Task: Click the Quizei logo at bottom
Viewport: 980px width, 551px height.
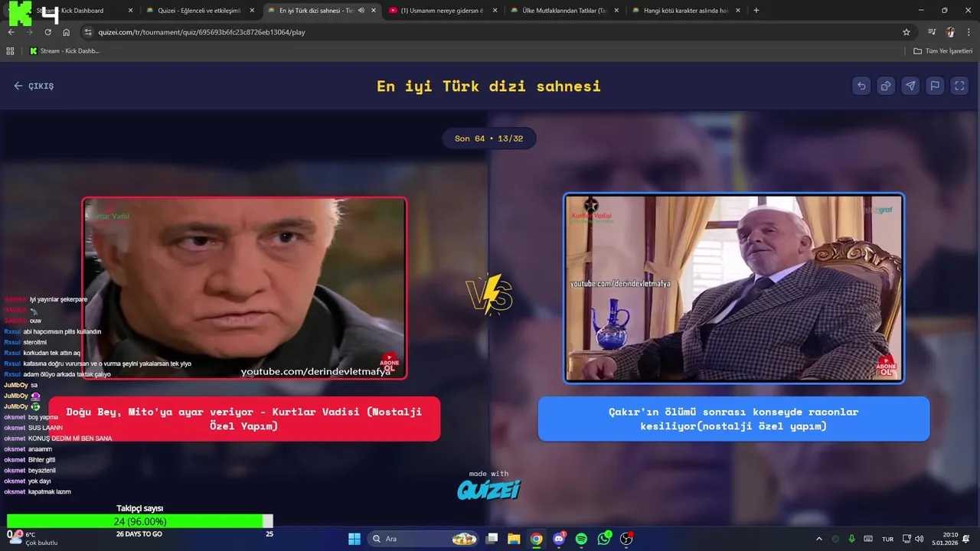Action: click(x=489, y=489)
